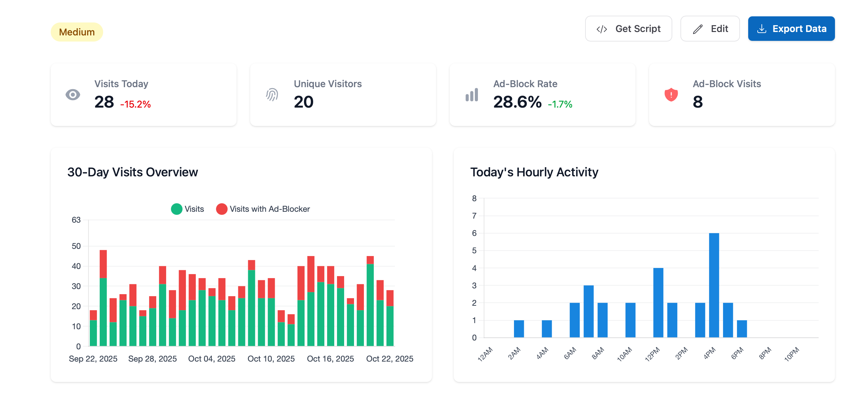Click the download icon inside Export Data button

click(761, 29)
